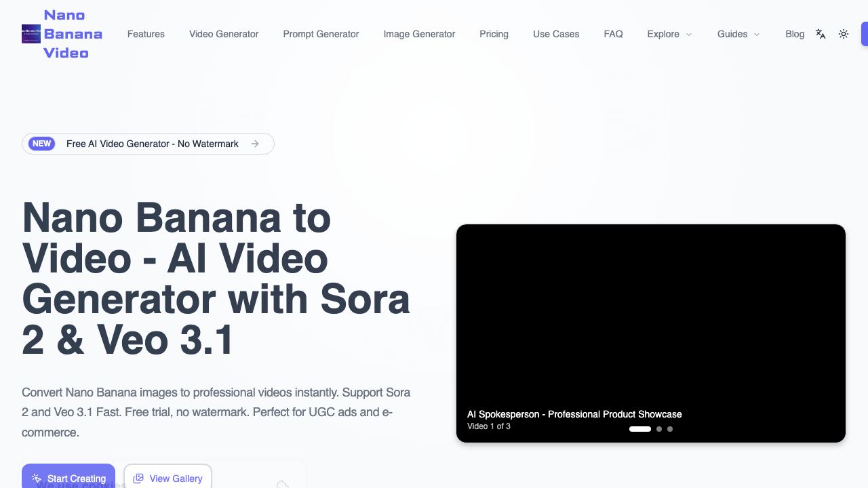Click the heading "Nano Banana to Video"
The height and width of the screenshot is (488, 868).
[x=216, y=279]
